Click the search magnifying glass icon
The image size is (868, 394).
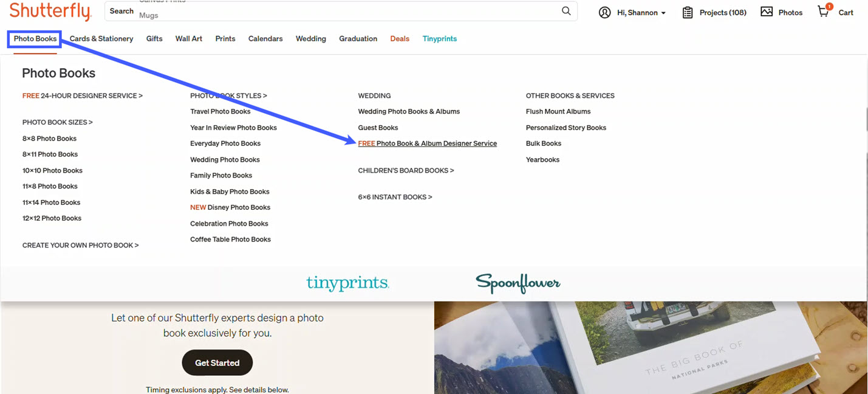point(566,11)
